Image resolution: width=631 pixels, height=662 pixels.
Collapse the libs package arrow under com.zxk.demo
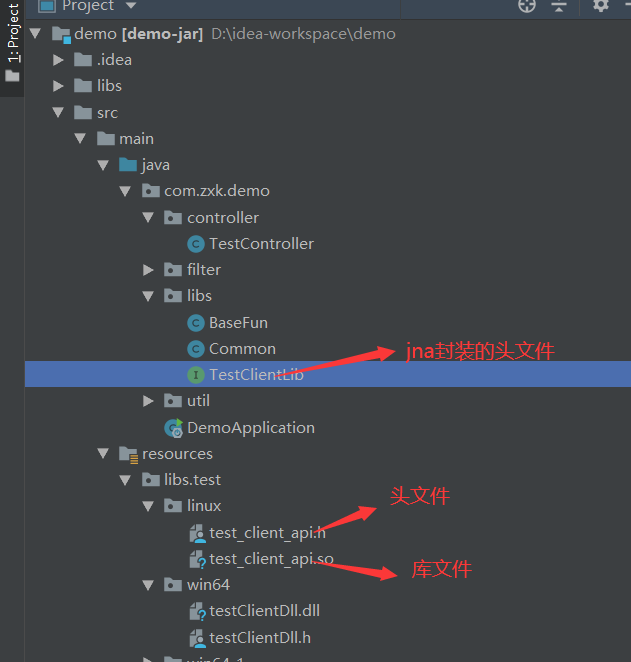tap(148, 296)
